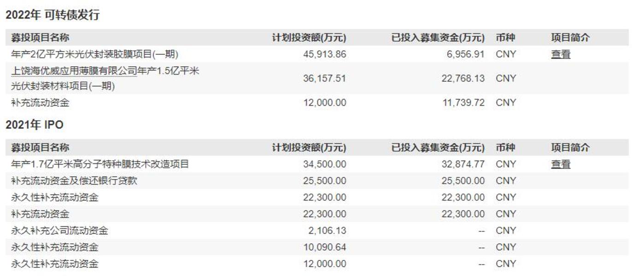This screenshot has width=644, height=276.
Task: Click the first 募投项目名称 column header
Action: pos(40,38)
